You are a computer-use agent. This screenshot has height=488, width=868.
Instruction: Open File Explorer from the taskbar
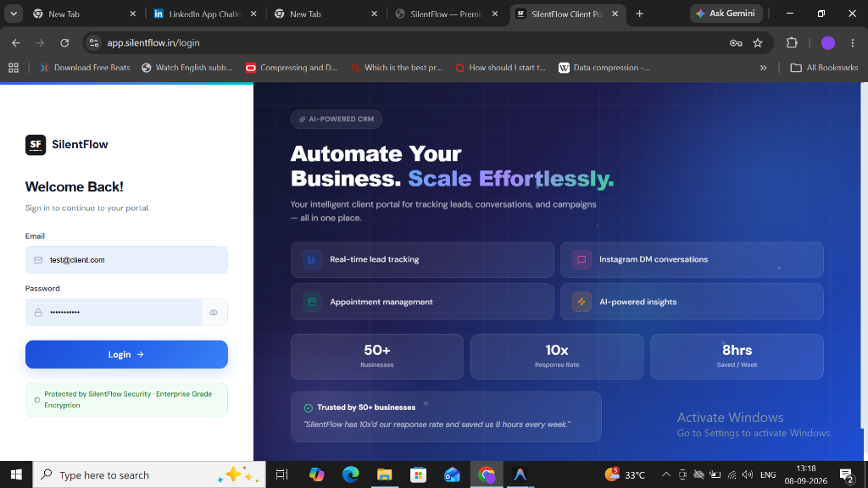coord(384,474)
